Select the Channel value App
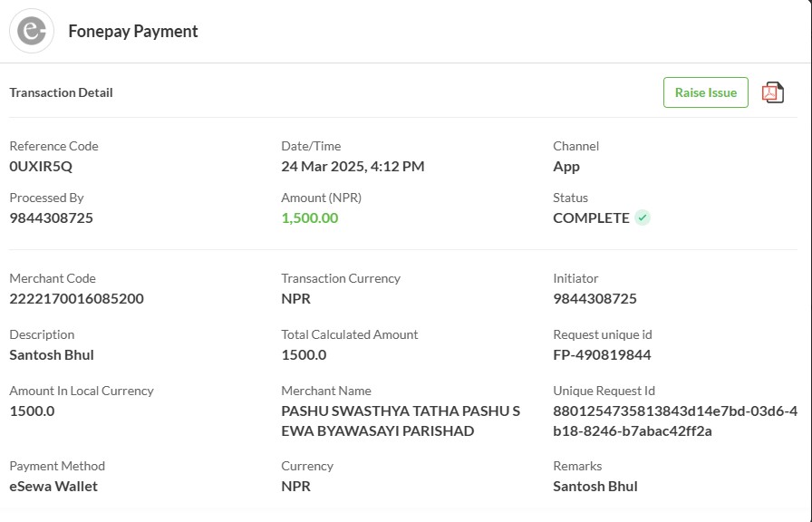812x522 pixels. 566,167
